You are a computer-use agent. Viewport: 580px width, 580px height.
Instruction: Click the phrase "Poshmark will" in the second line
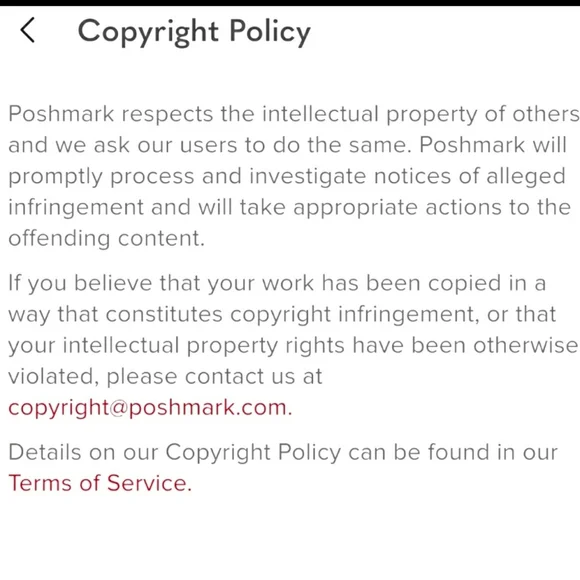pos(493,145)
